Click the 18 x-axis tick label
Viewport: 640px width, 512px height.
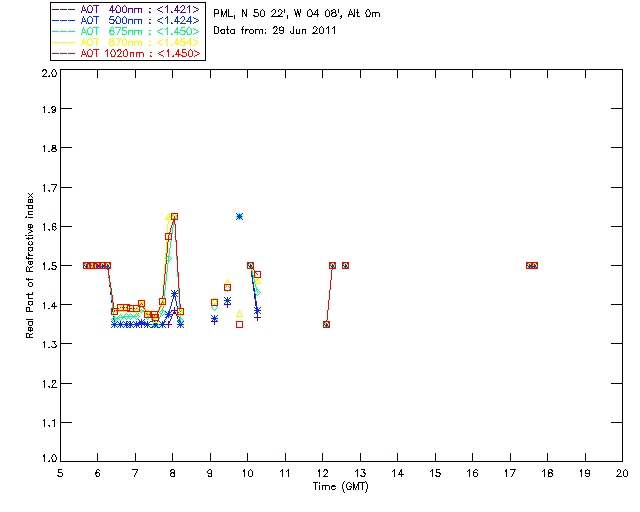(x=547, y=473)
